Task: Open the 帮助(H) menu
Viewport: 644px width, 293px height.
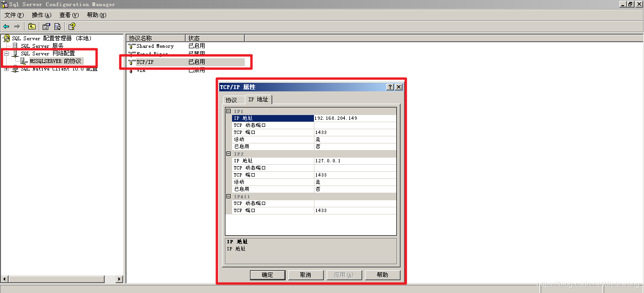Action: click(96, 15)
